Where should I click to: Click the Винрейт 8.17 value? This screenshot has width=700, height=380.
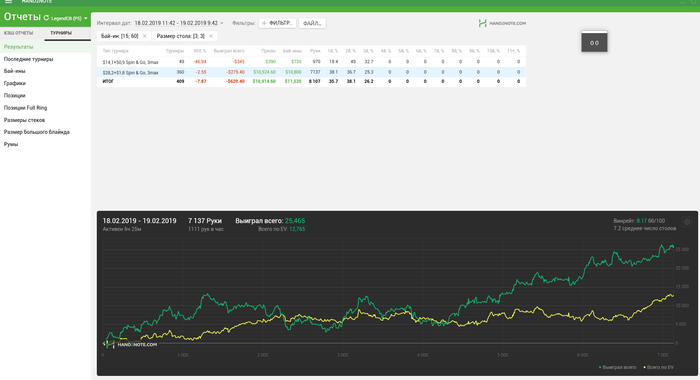[642, 221]
